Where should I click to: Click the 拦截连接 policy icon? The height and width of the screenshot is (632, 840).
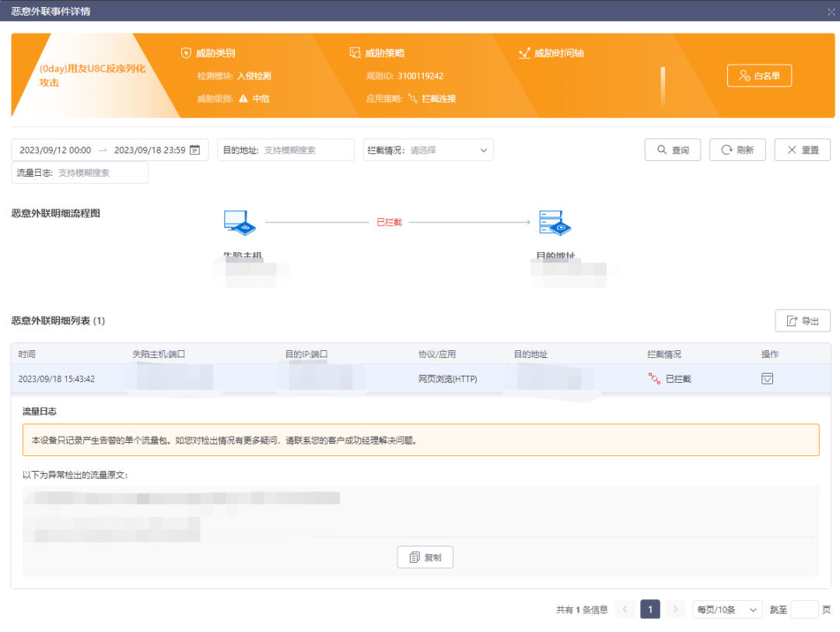(412, 98)
